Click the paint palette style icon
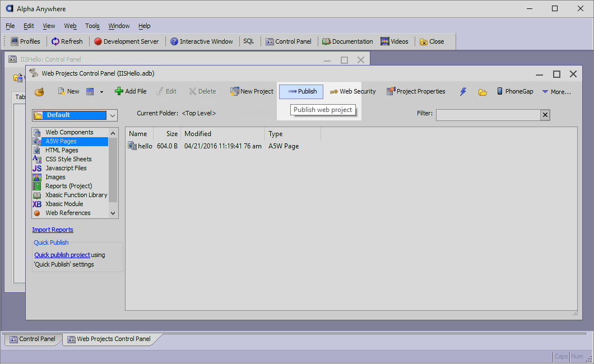594x364 pixels. (x=39, y=92)
